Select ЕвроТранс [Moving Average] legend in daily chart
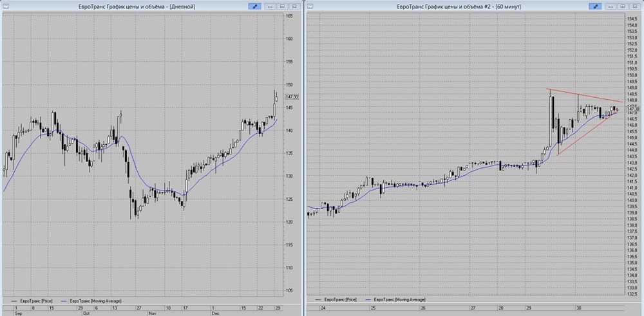This screenshot has height=316, width=644. tap(90, 301)
